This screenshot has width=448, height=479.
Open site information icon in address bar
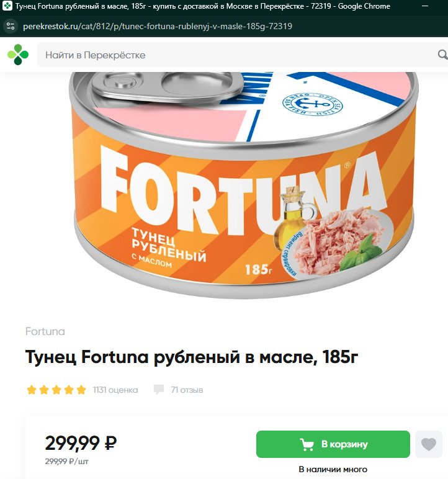tap(11, 26)
